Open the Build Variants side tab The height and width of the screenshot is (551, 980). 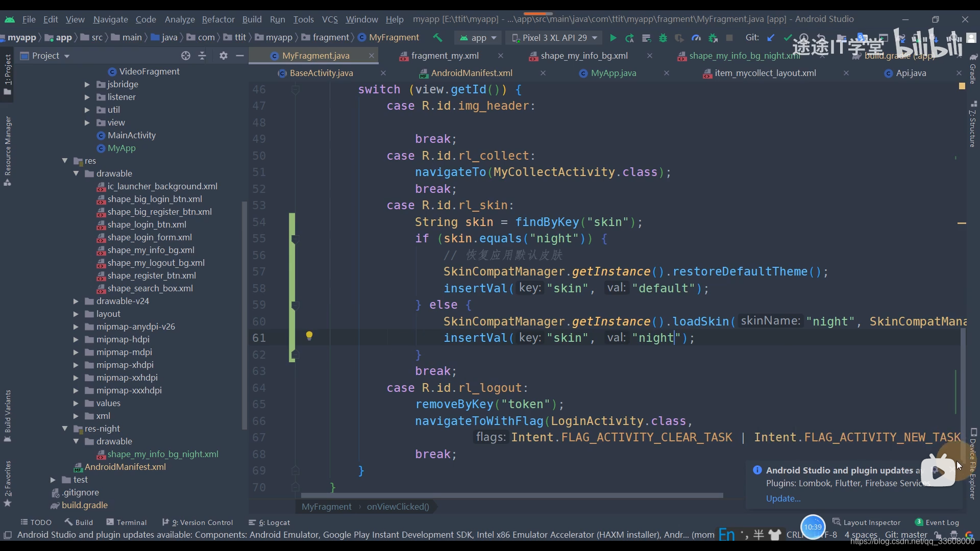coord(8,415)
